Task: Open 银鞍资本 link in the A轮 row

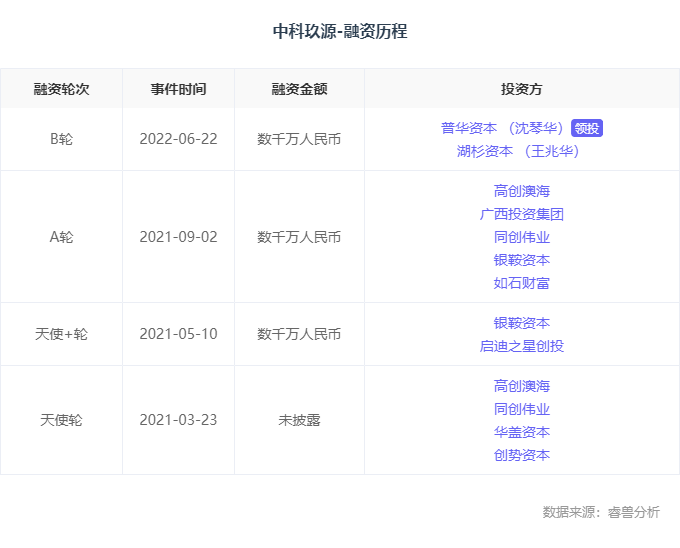Action: (522, 260)
